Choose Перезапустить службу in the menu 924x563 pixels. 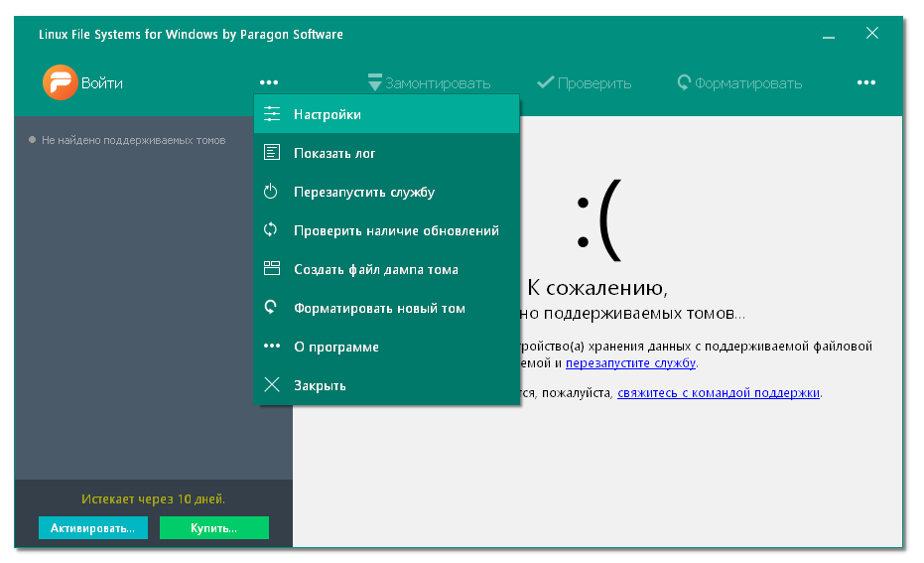click(x=387, y=193)
